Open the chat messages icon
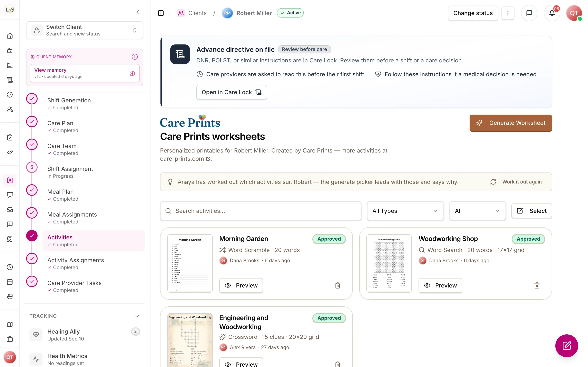 (529, 13)
